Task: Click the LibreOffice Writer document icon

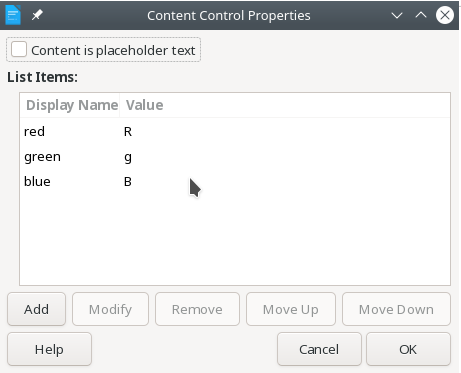Action: [13, 15]
